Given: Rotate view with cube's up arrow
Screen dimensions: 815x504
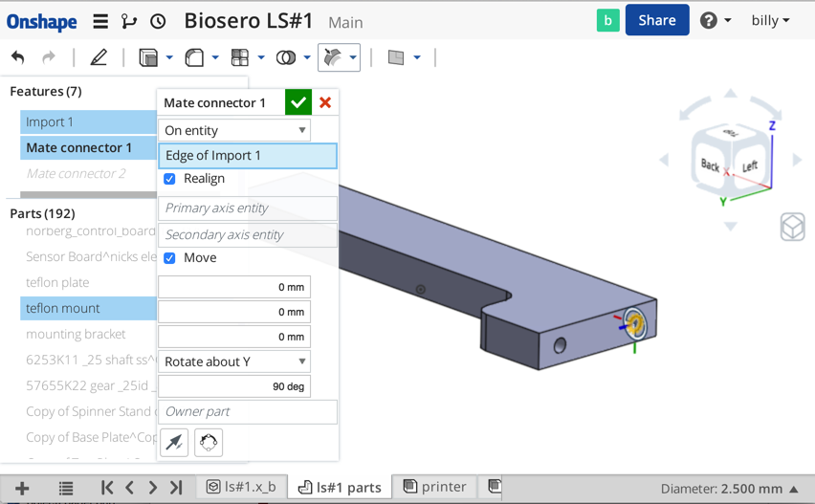Looking at the screenshot, I should point(730,93).
